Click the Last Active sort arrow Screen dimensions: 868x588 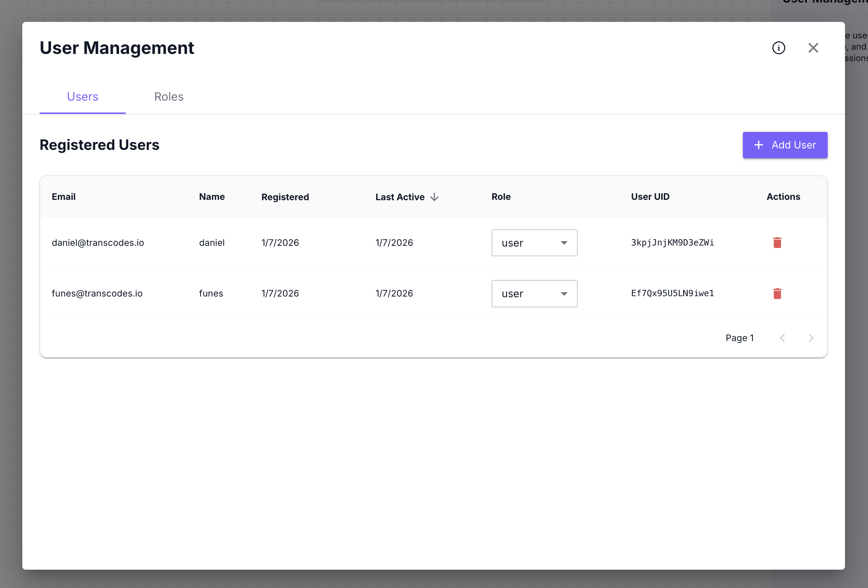pos(434,197)
